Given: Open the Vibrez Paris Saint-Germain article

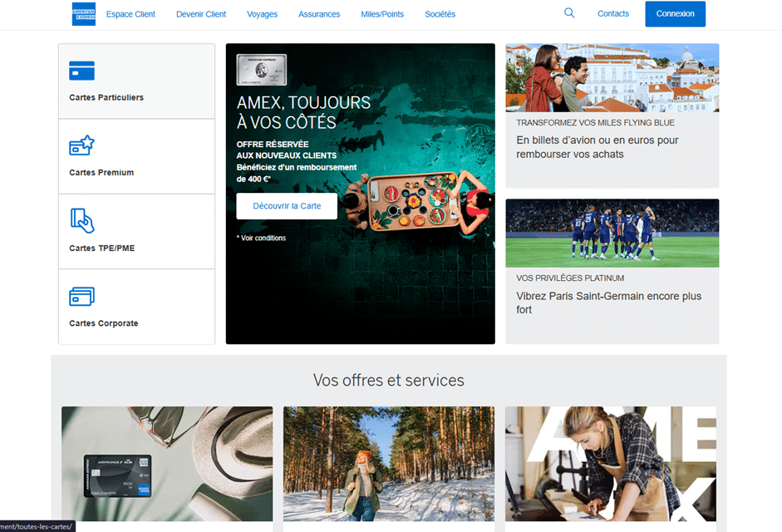Looking at the screenshot, I should (x=608, y=303).
